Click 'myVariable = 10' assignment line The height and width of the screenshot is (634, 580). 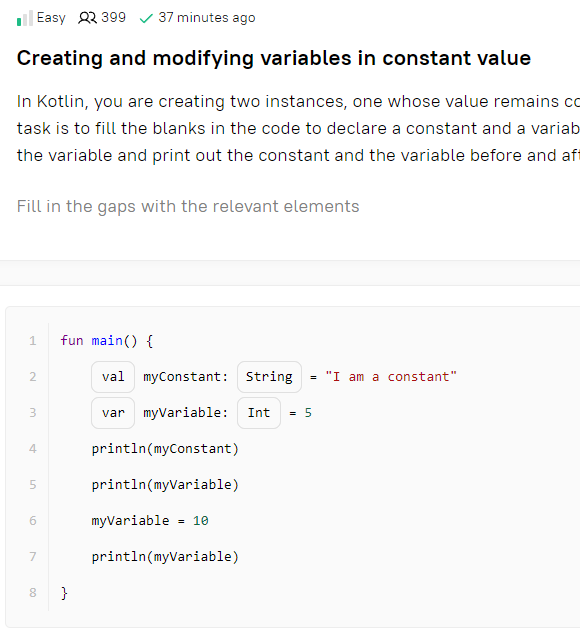pyautogui.click(x=150, y=521)
